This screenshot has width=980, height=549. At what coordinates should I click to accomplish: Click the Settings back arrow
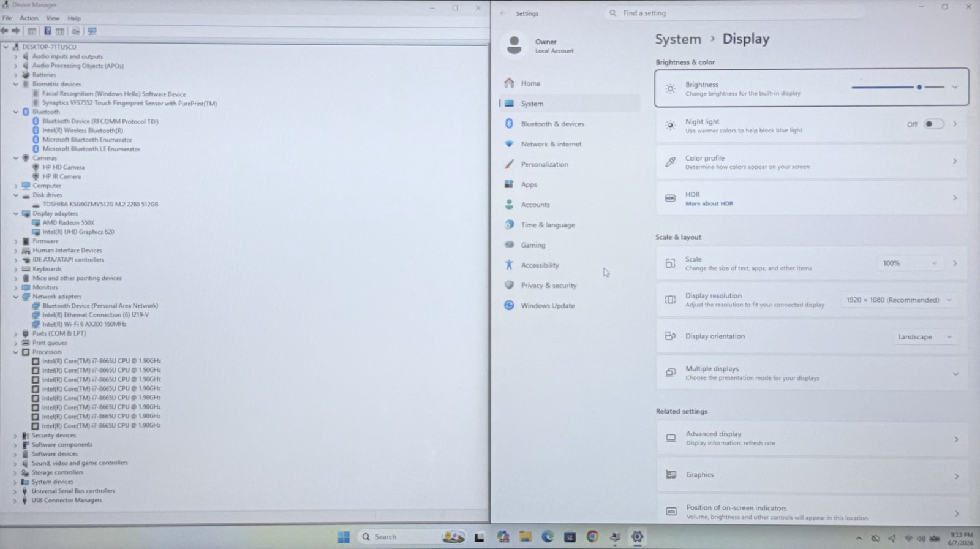coord(503,13)
